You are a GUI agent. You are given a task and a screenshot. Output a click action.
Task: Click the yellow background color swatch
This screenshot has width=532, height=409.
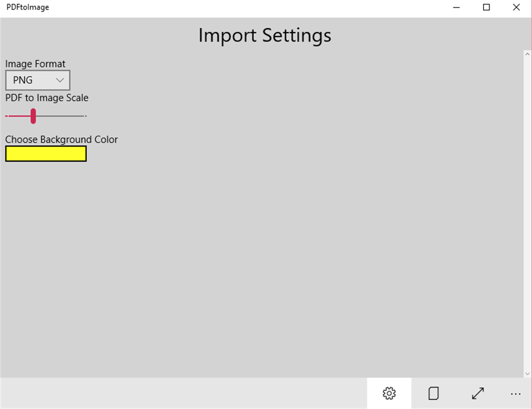point(46,154)
